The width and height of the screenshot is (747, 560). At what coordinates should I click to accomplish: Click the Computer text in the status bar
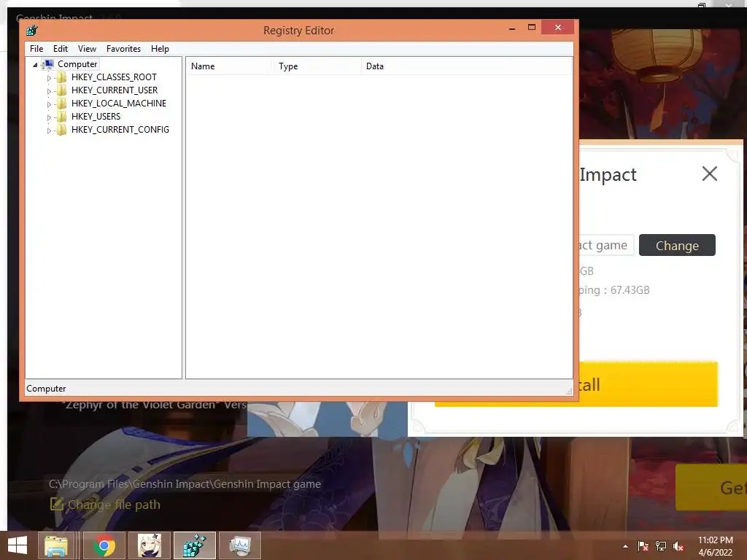tap(46, 389)
